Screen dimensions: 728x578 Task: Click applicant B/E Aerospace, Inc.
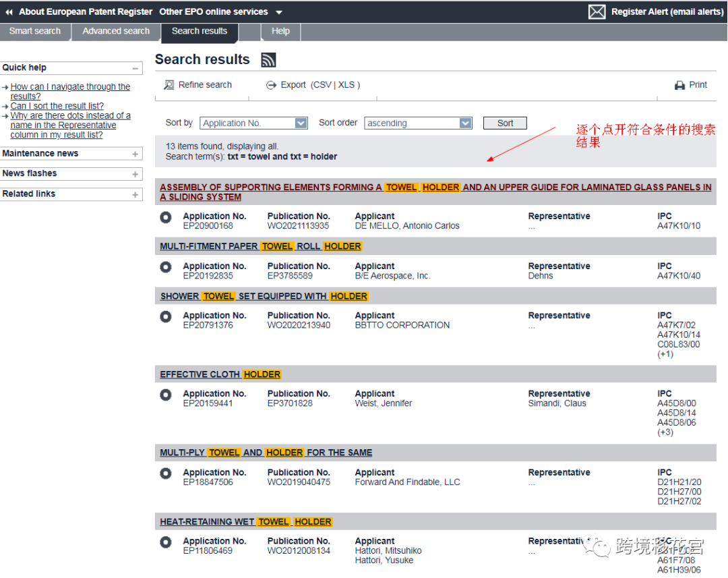[x=392, y=276]
